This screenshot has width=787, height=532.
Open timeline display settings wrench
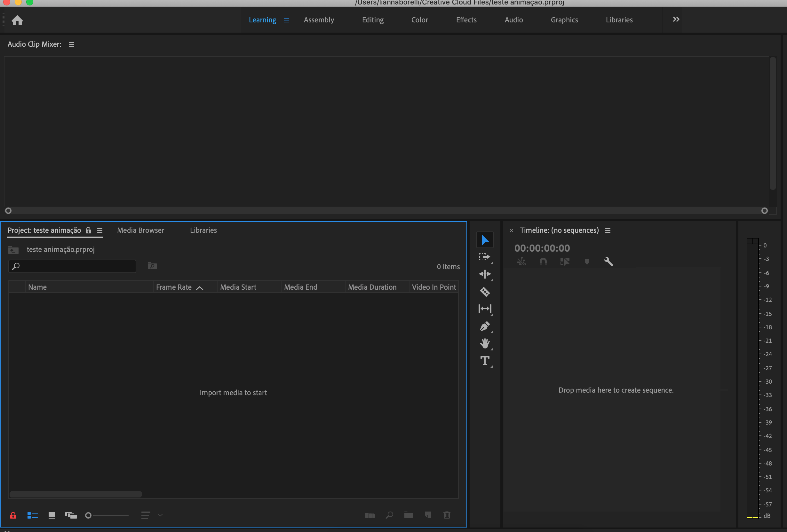608,261
